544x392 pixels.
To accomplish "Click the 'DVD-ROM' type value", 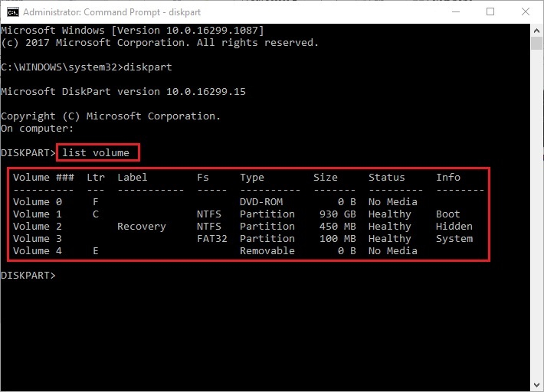I will [261, 202].
